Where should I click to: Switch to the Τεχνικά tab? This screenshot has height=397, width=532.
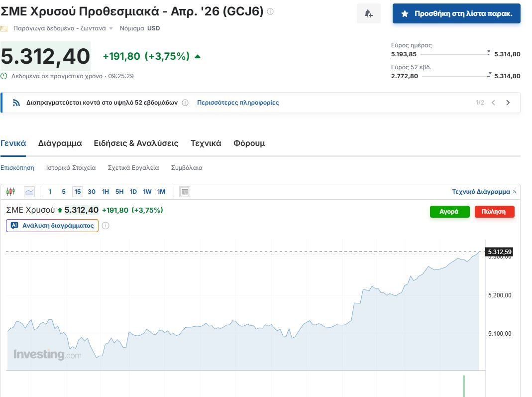click(206, 143)
